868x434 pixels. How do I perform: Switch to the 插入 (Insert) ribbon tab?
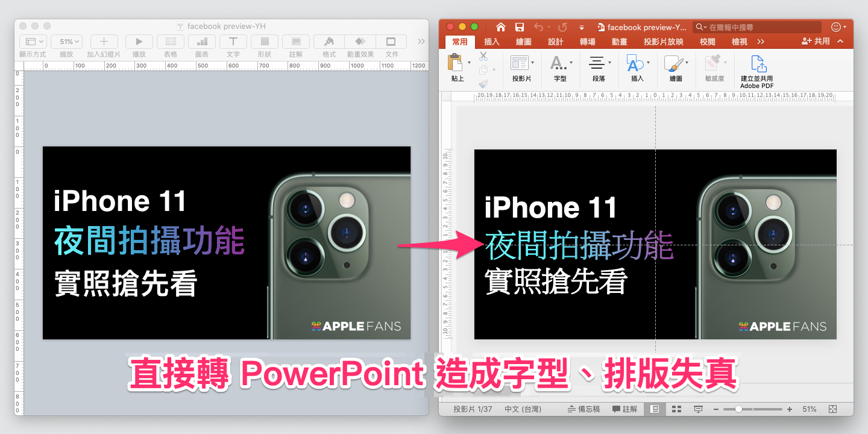(x=492, y=42)
